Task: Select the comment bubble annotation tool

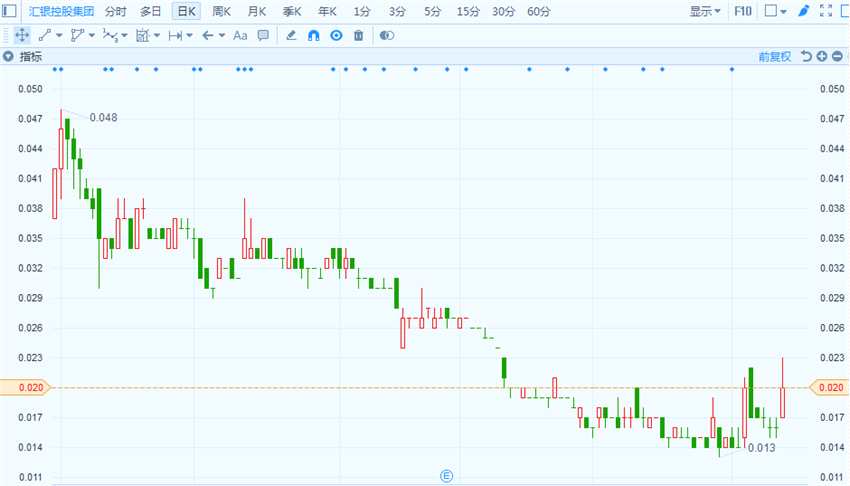Action: pos(263,36)
